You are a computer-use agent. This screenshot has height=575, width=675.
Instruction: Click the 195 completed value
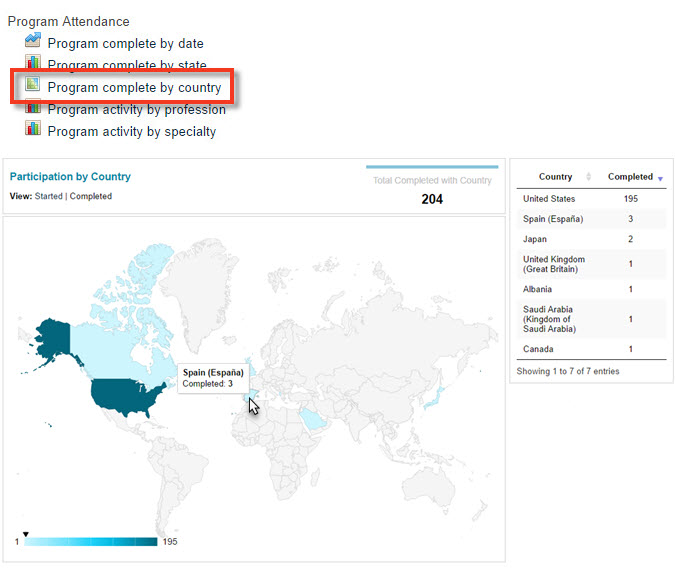point(630,199)
